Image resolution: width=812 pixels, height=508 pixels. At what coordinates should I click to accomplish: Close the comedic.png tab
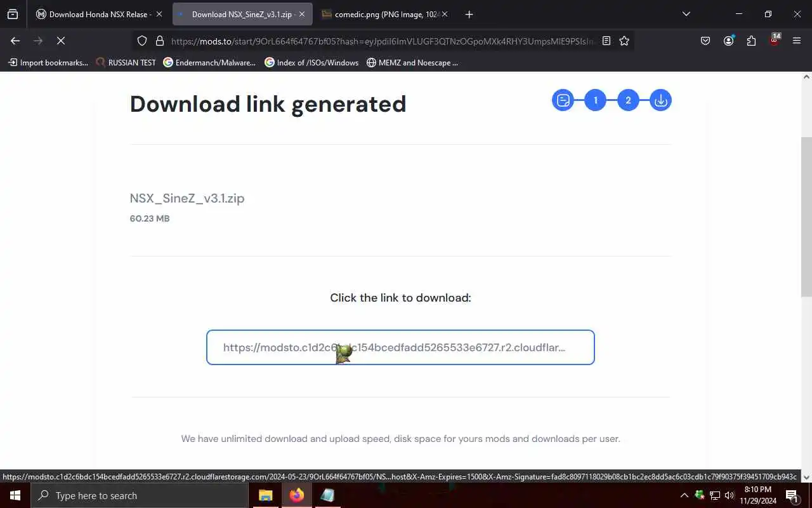point(444,14)
